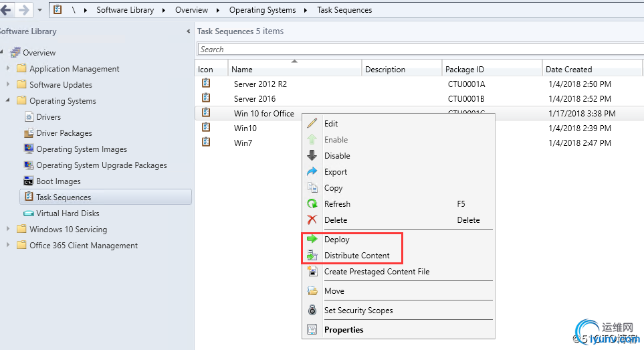Click the Boot Images node icon
The width and height of the screenshot is (644, 350).
pyautogui.click(x=29, y=181)
